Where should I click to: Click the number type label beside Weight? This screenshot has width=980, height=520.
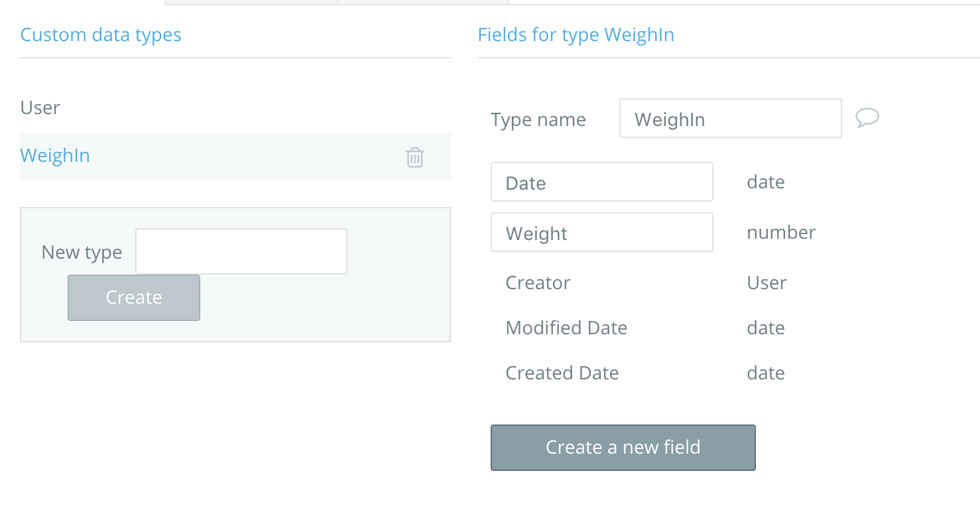[x=780, y=233]
